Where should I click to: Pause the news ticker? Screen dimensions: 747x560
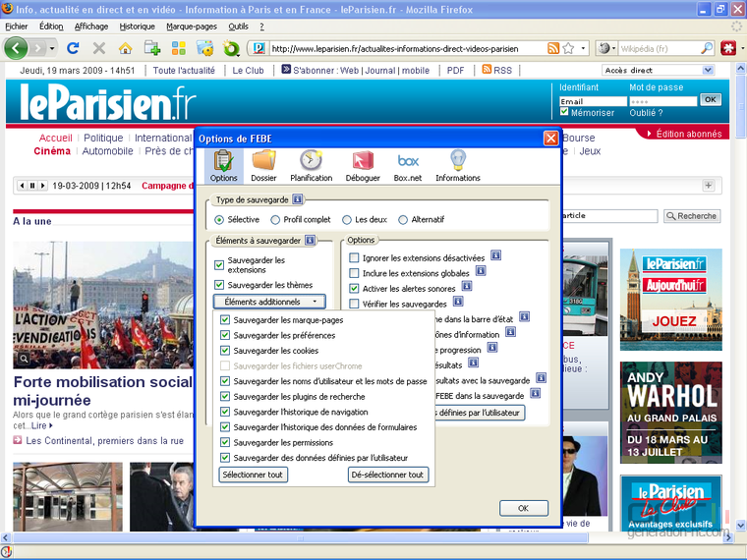click(32, 186)
